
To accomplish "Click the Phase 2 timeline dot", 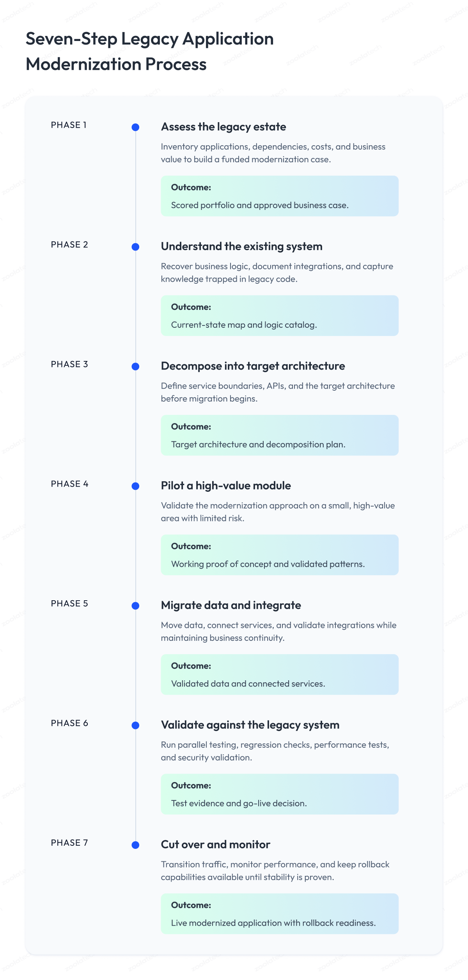I will [x=135, y=247].
